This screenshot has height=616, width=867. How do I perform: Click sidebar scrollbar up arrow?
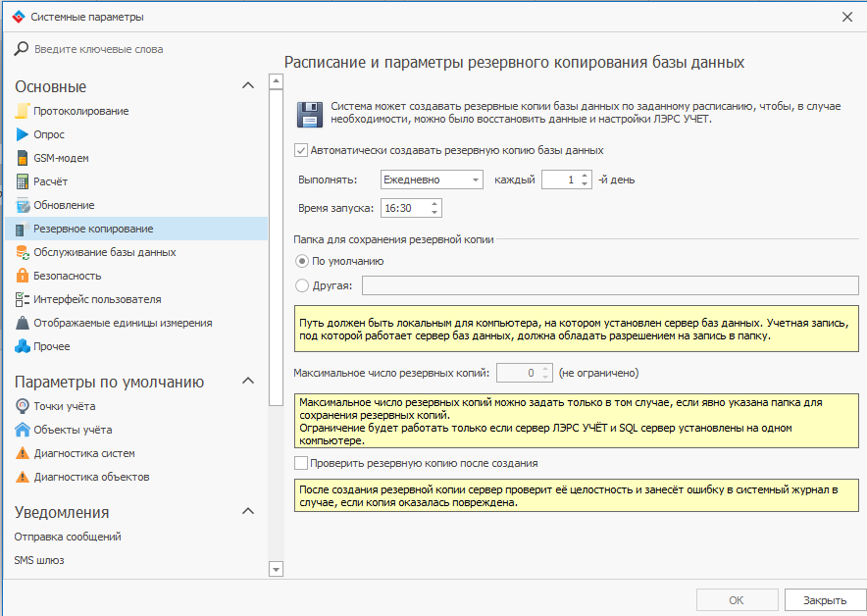pyautogui.click(x=276, y=81)
